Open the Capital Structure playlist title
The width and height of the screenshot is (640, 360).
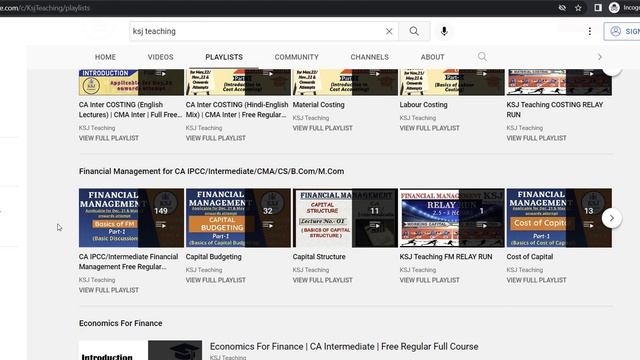click(x=319, y=257)
